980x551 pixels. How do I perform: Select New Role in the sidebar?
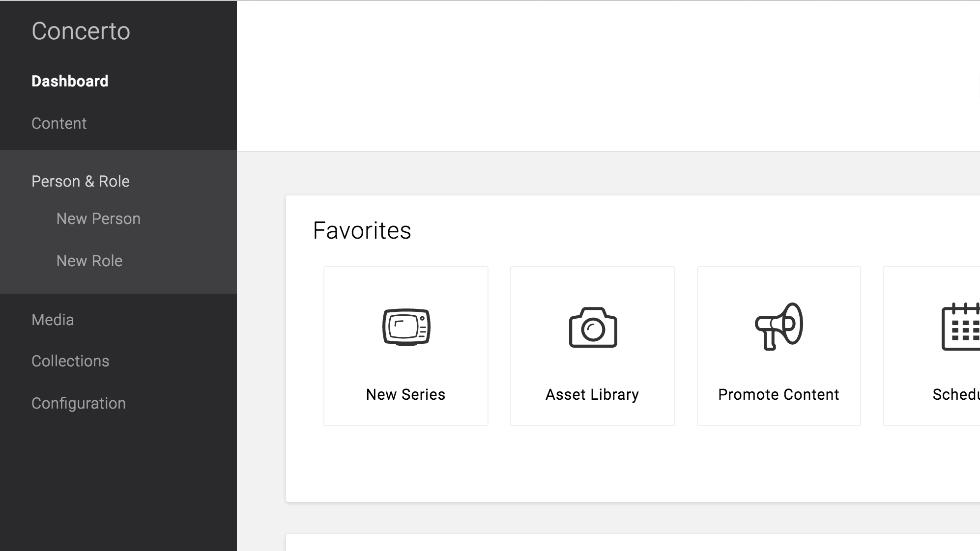coord(89,261)
